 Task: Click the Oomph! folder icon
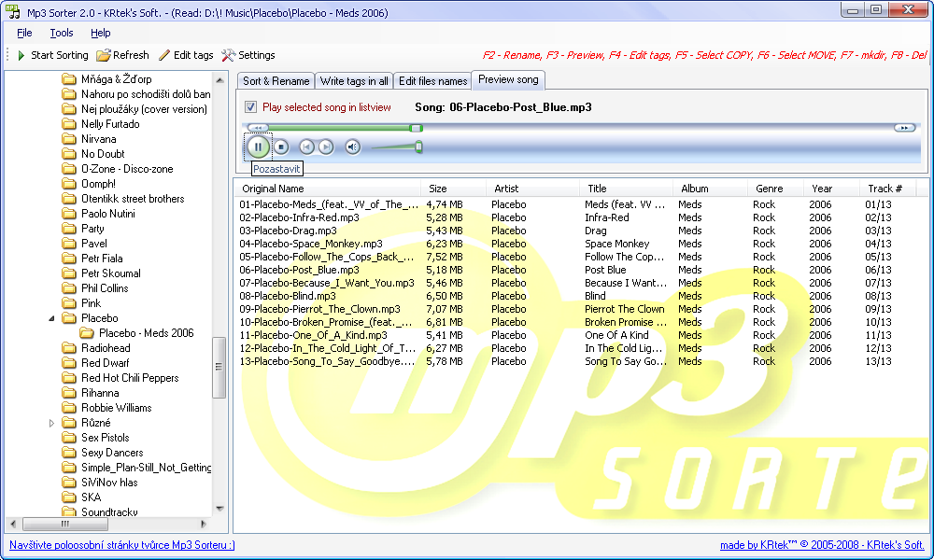tap(70, 184)
